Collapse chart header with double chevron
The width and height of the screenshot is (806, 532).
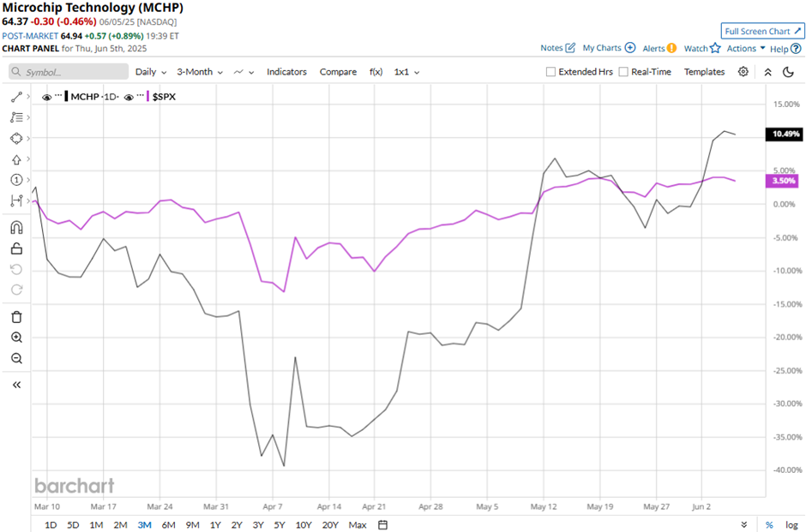[768, 72]
